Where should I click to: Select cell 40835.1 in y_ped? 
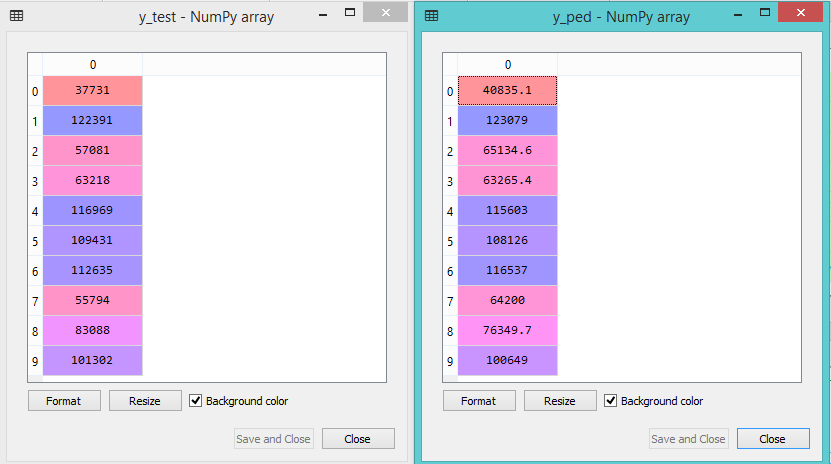[508, 91]
